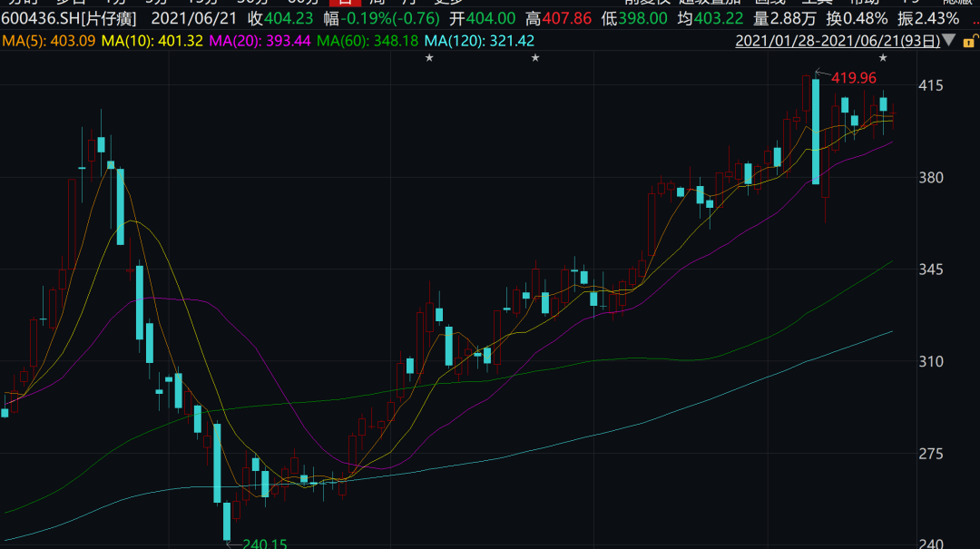Click the middle star event marker
The height and width of the screenshot is (549, 980).
coord(535,58)
